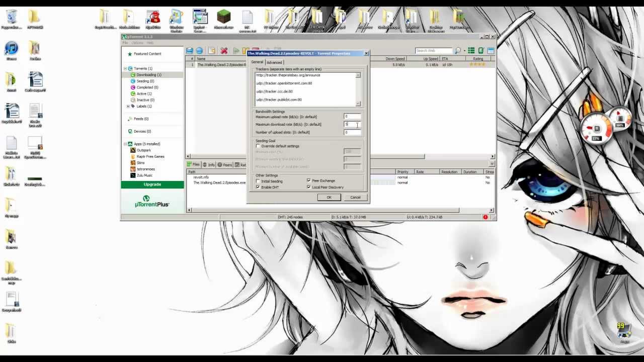Image resolution: width=644 pixels, height=362 pixels.
Task: Switch to the Advanced tab in Torrent Properties
Action: pyautogui.click(x=274, y=62)
